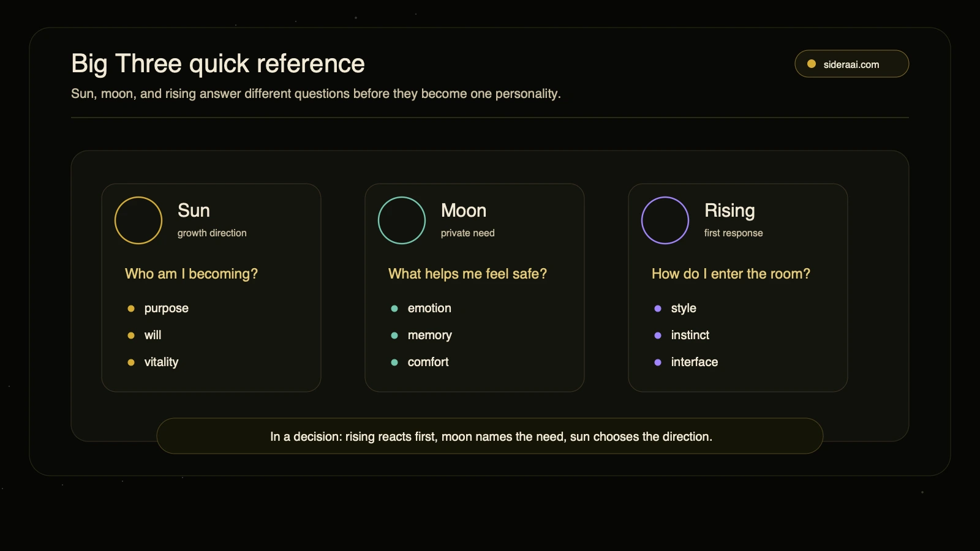Click the 'purpose' list item

tap(167, 309)
